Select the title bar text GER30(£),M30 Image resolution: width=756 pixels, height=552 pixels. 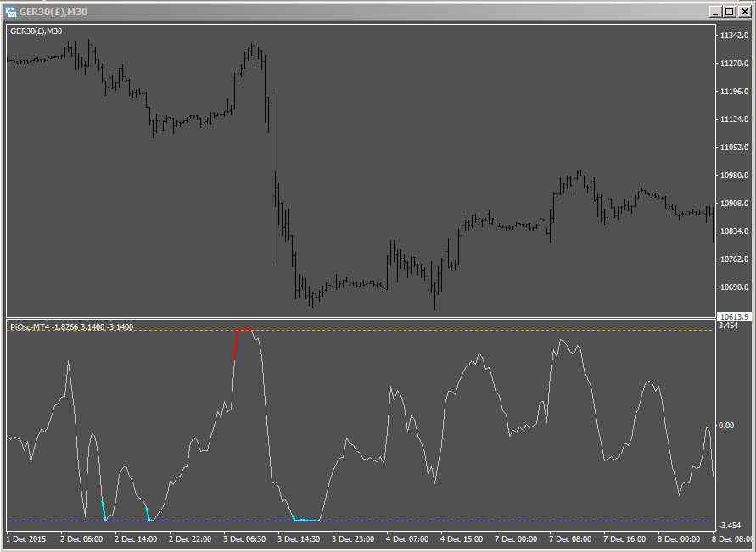tap(55, 11)
